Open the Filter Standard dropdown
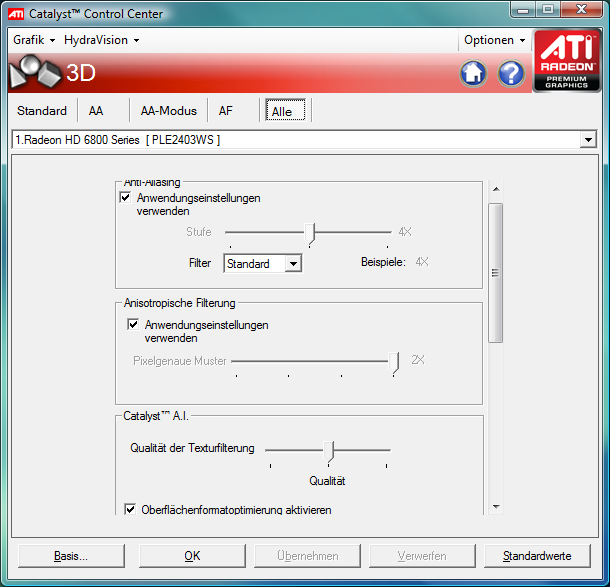Viewport: 610px width, 587px height. point(263,264)
